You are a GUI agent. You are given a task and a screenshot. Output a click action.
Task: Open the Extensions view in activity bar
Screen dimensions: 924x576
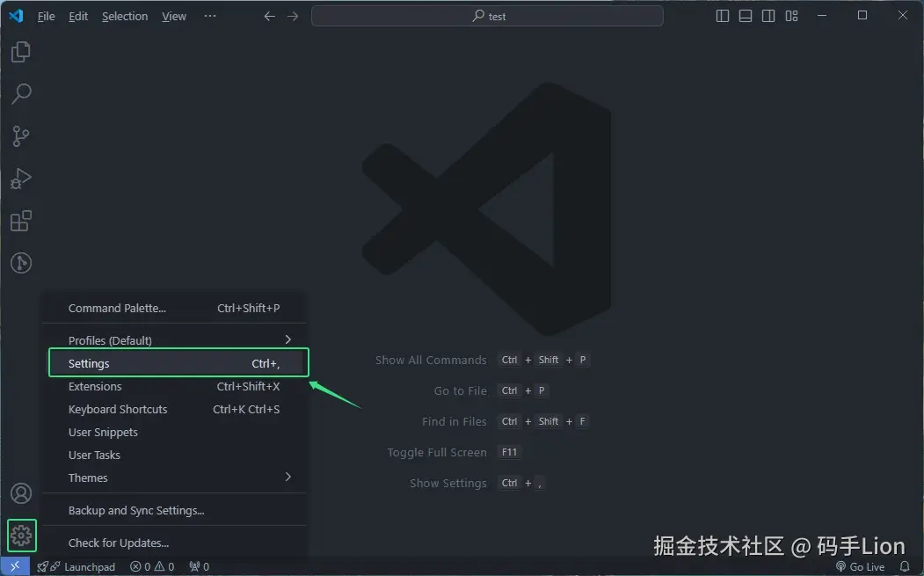pos(20,221)
